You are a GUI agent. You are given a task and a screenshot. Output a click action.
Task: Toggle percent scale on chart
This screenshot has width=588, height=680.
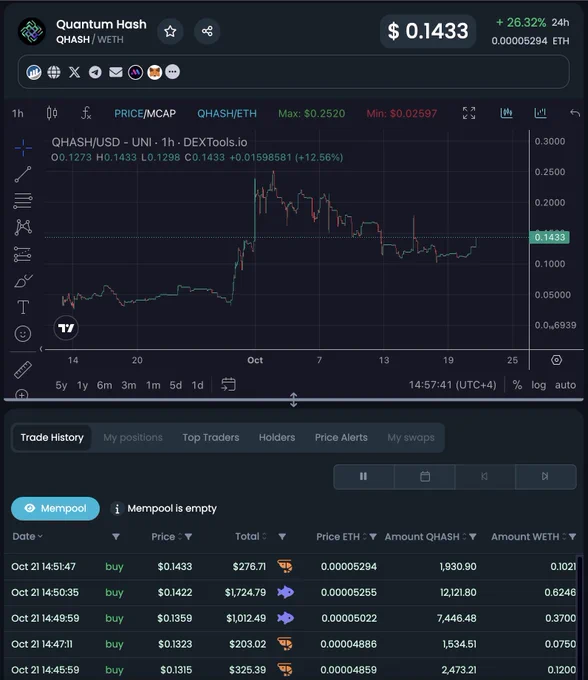point(517,385)
